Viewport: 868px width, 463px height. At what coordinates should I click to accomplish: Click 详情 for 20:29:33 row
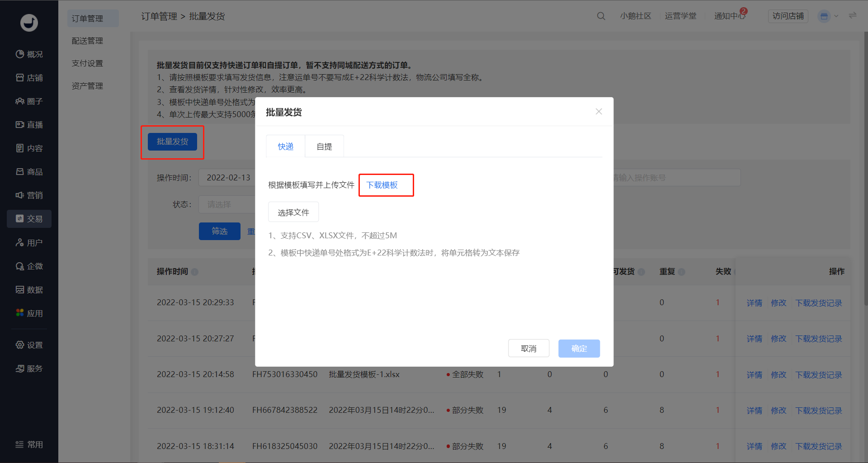pyautogui.click(x=754, y=303)
